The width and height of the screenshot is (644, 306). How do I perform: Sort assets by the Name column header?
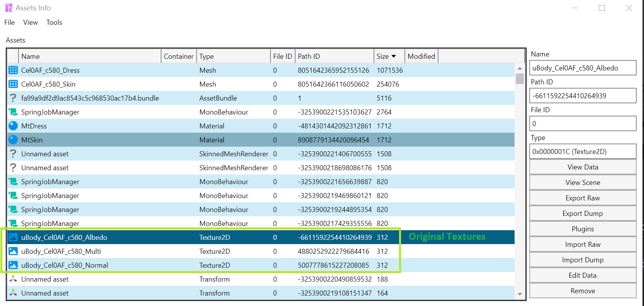tap(90, 56)
